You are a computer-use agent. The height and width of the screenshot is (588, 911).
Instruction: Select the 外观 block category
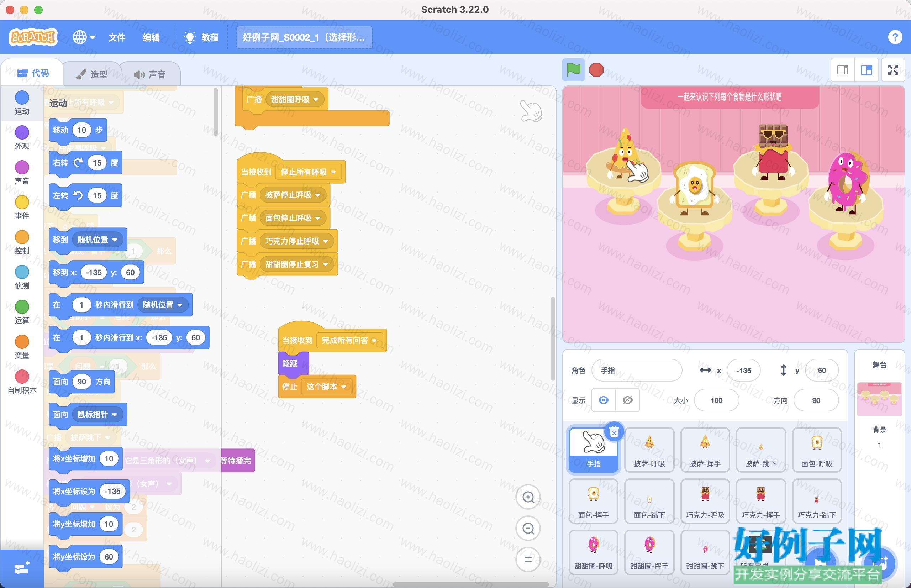22,138
